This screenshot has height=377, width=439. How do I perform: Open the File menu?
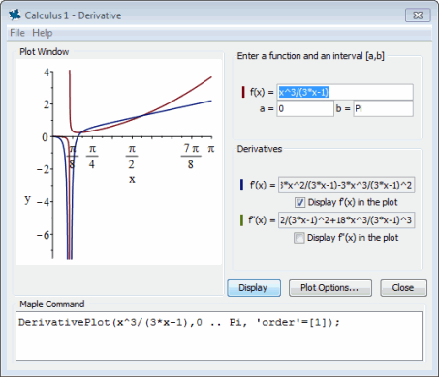pos(17,33)
